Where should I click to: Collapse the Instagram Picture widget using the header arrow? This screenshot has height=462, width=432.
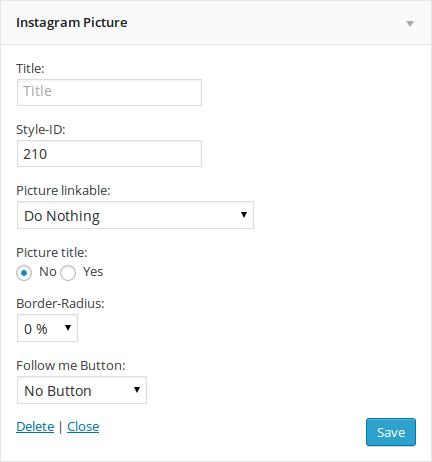click(x=410, y=24)
